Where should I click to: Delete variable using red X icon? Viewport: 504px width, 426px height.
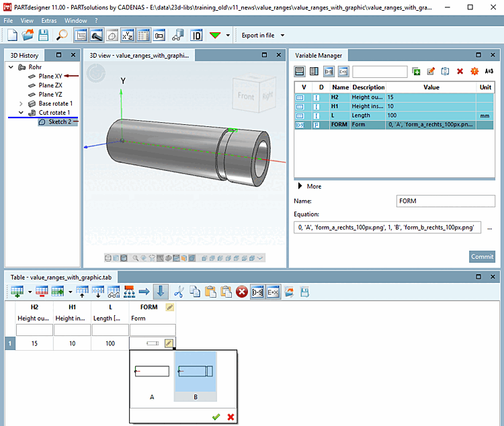pyautogui.click(x=460, y=71)
